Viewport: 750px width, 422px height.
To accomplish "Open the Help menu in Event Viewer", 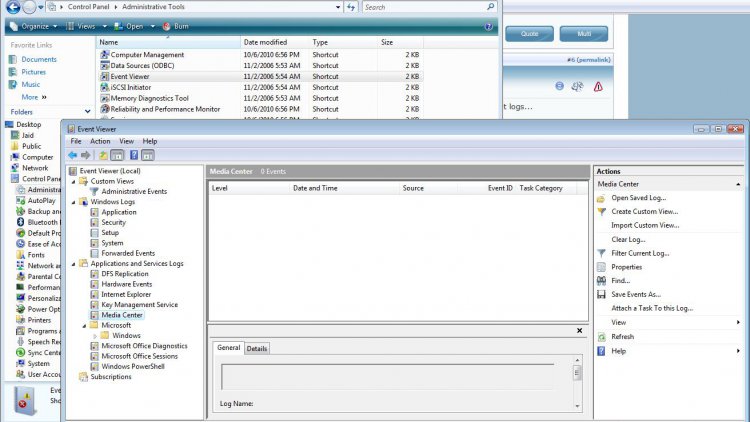I will pyautogui.click(x=150, y=141).
